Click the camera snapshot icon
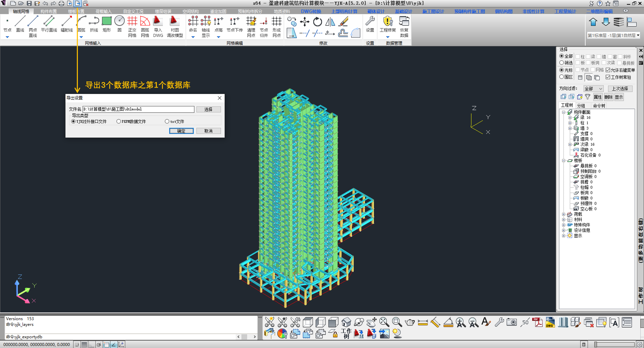 pyautogui.click(x=512, y=323)
